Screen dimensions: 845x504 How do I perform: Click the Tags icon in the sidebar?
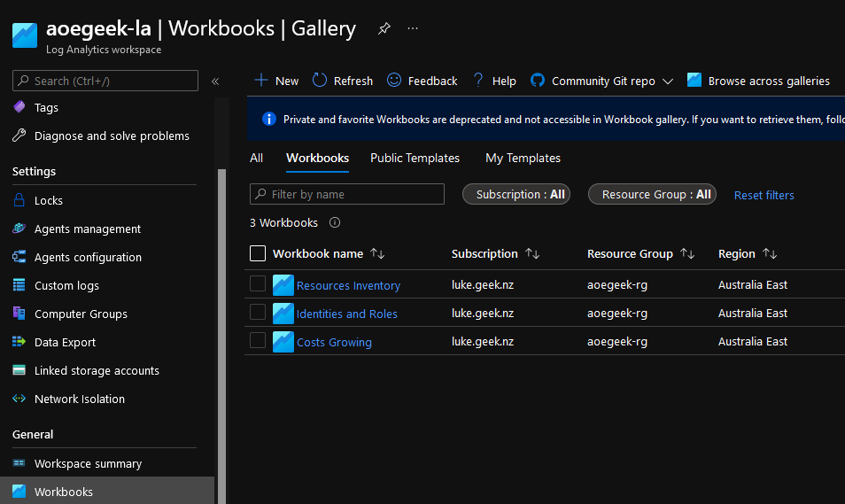[19, 107]
